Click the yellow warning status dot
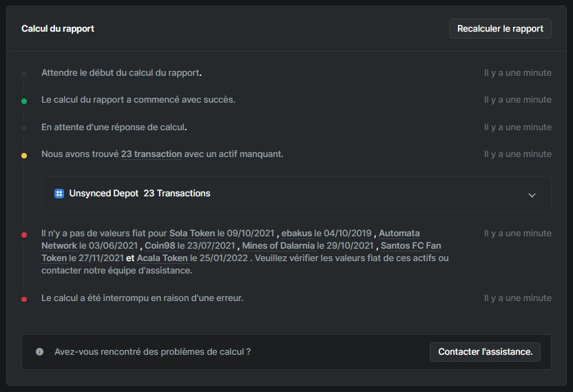The height and width of the screenshot is (392, 573). coord(24,156)
